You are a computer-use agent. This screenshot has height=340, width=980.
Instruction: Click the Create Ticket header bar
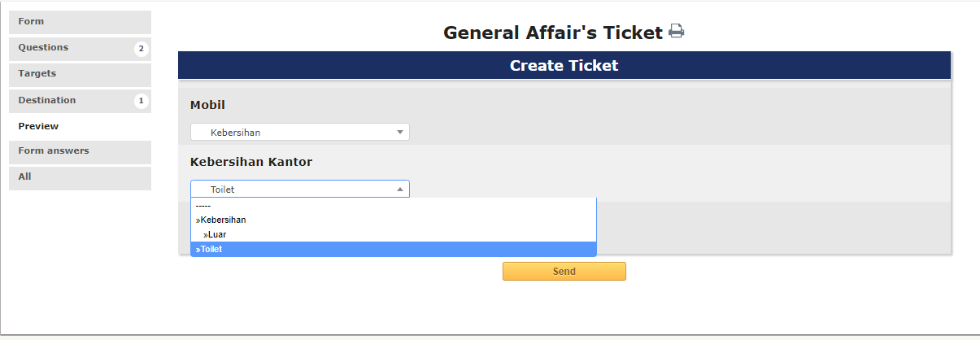564,66
